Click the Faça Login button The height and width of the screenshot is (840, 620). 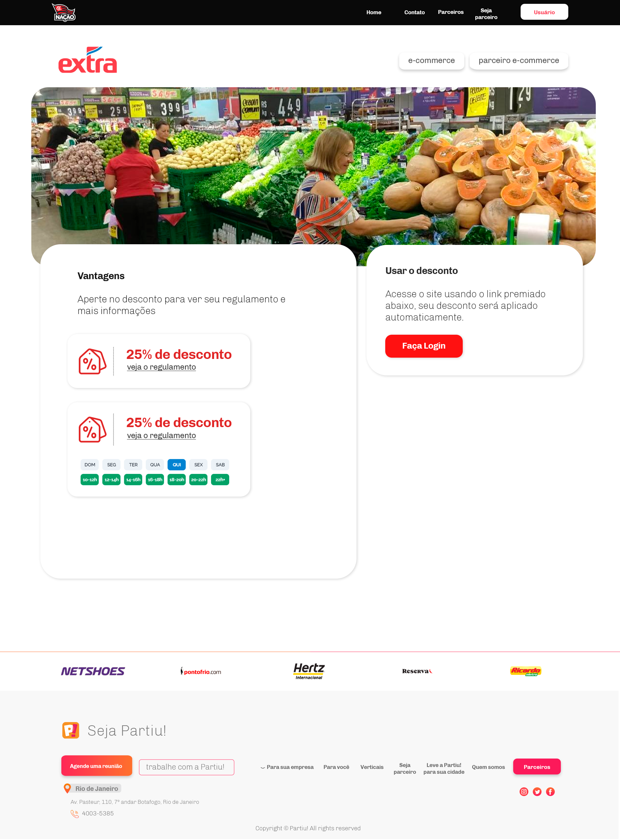424,346
